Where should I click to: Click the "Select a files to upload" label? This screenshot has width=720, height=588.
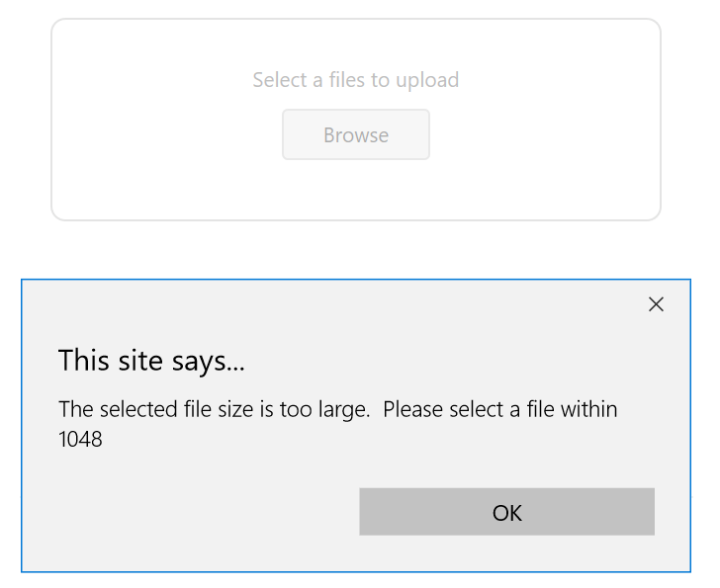pos(355,80)
